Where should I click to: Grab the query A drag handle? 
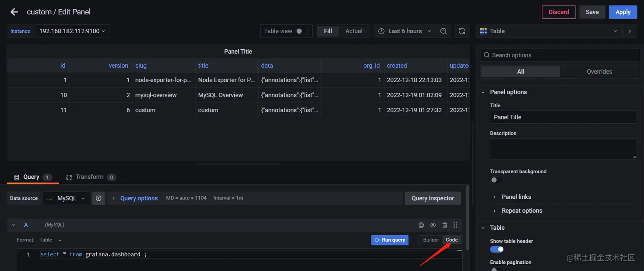(455, 225)
